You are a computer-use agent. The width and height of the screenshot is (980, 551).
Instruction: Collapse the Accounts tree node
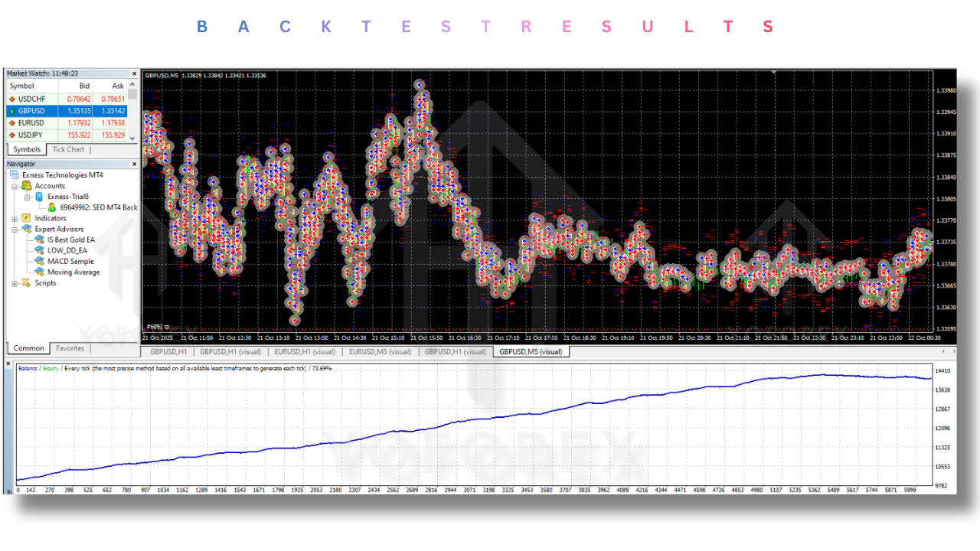[x=15, y=186]
